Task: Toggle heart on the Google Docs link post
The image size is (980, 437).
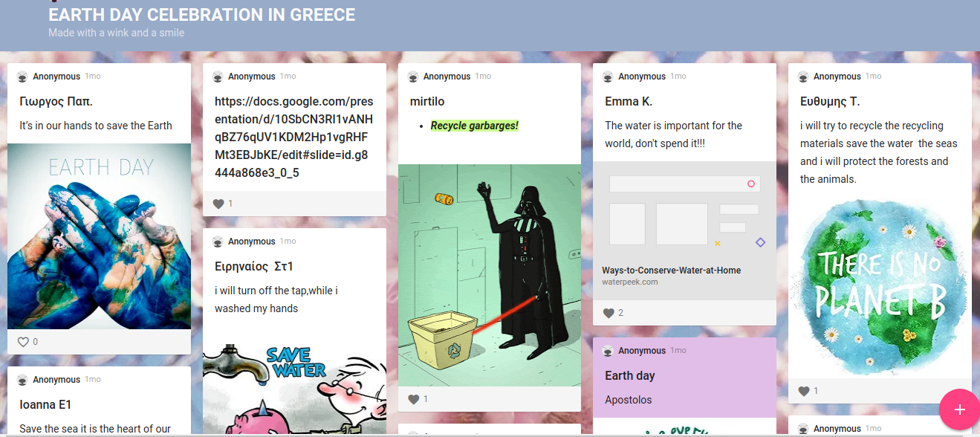Action: 218,204
